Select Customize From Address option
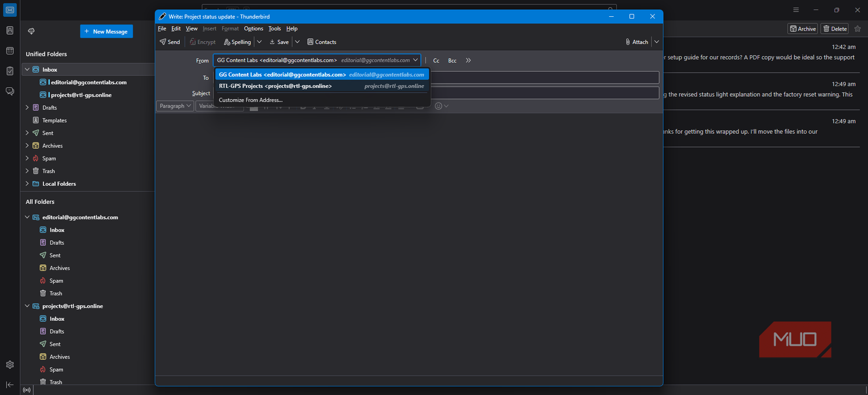Viewport: 868px width, 395px height. pyautogui.click(x=322, y=100)
